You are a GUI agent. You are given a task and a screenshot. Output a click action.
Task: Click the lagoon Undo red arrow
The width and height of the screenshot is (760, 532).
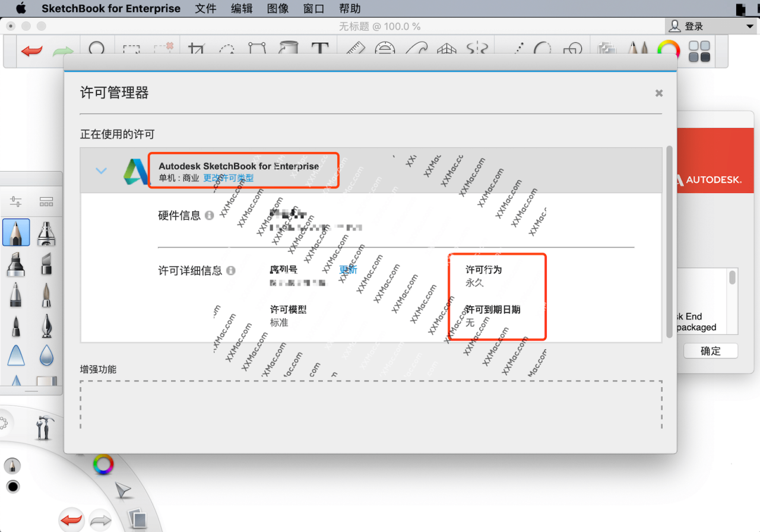tap(72, 521)
